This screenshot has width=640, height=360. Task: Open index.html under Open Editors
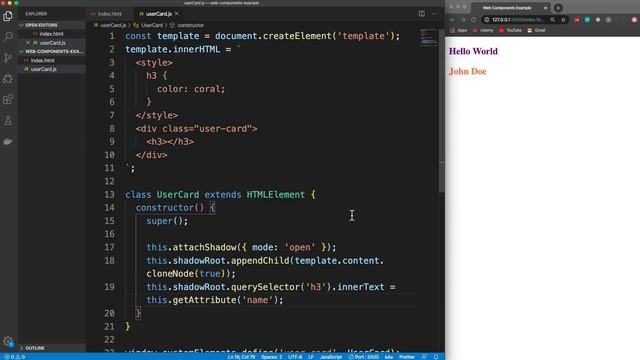pyautogui.click(x=51, y=34)
